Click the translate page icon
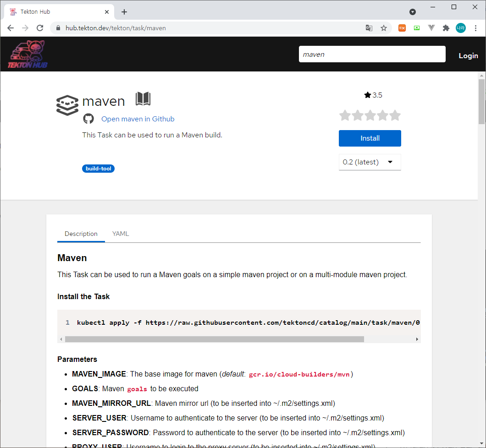The image size is (486, 448). [x=369, y=28]
